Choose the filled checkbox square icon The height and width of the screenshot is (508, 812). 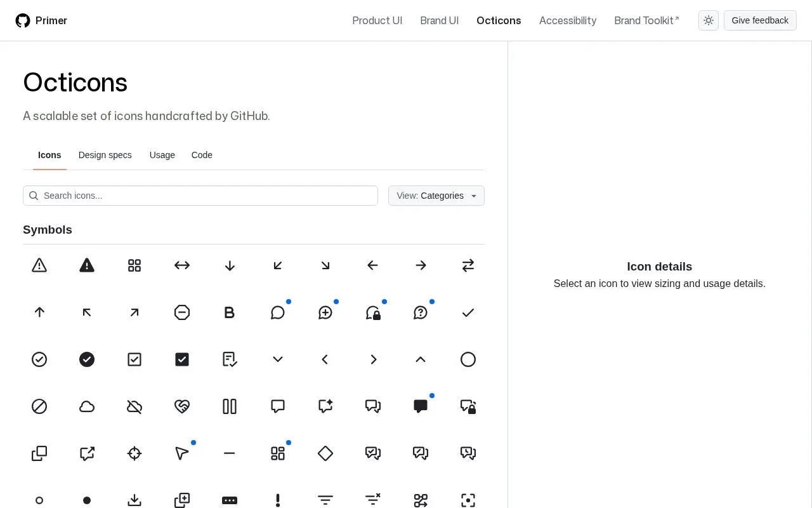(182, 359)
